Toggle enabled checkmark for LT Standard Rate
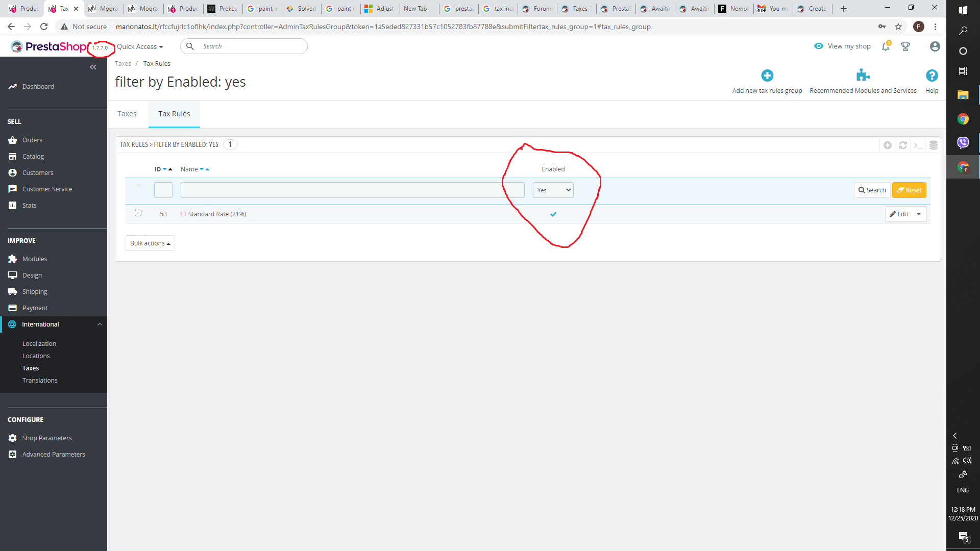 553,214
